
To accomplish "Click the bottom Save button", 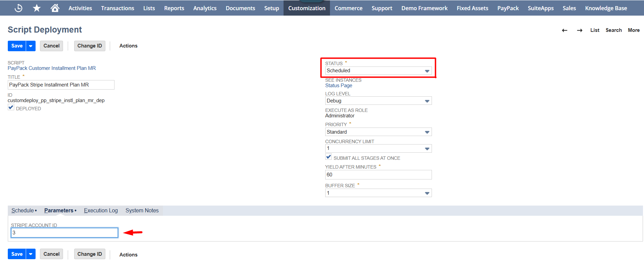I will coord(17,254).
